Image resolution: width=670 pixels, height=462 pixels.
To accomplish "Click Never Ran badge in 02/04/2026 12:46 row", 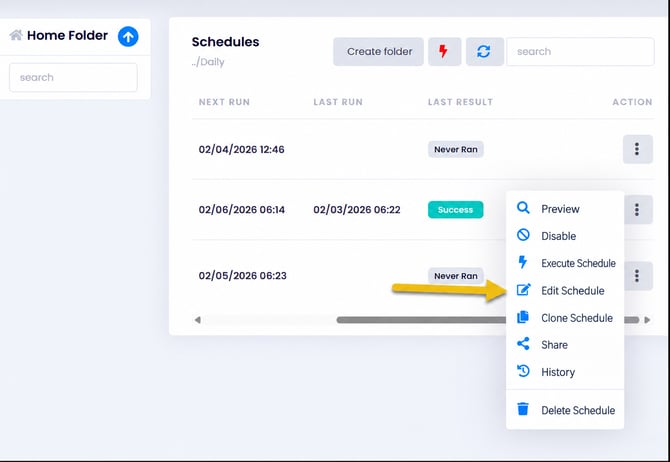I will pyautogui.click(x=456, y=150).
